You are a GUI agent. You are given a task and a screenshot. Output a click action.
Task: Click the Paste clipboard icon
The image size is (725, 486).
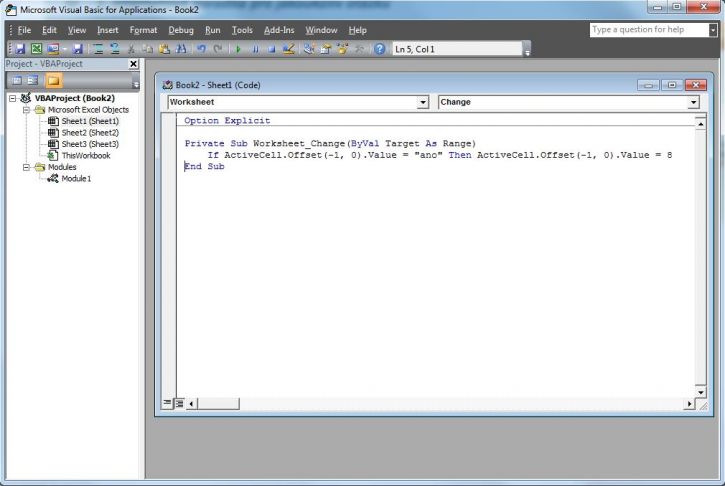coord(164,49)
